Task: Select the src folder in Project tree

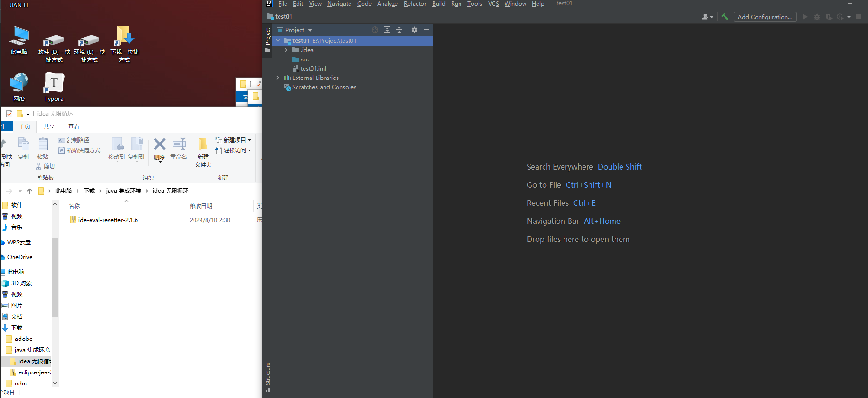Action: point(304,59)
